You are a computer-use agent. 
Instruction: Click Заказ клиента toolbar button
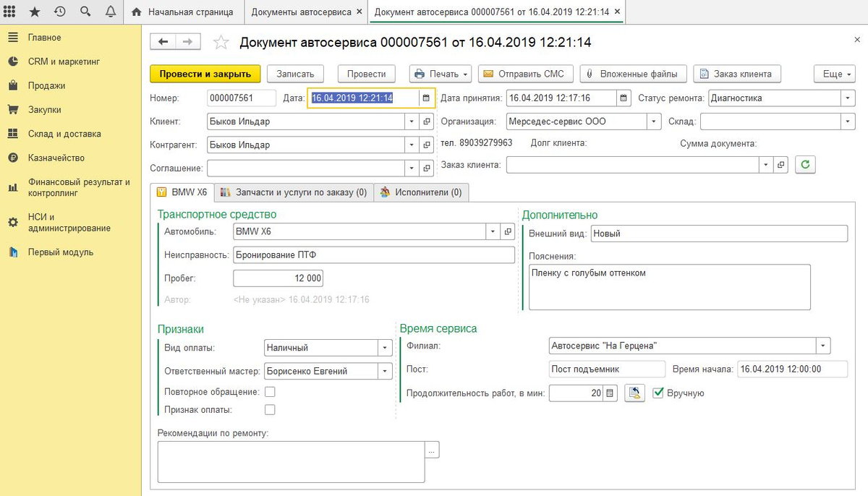tap(736, 74)
